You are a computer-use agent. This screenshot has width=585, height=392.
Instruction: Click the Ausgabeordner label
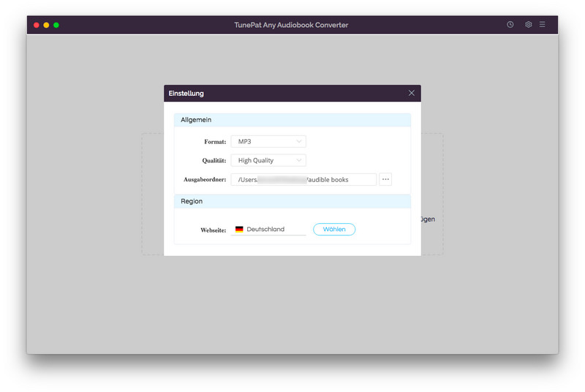coord(205,179)
